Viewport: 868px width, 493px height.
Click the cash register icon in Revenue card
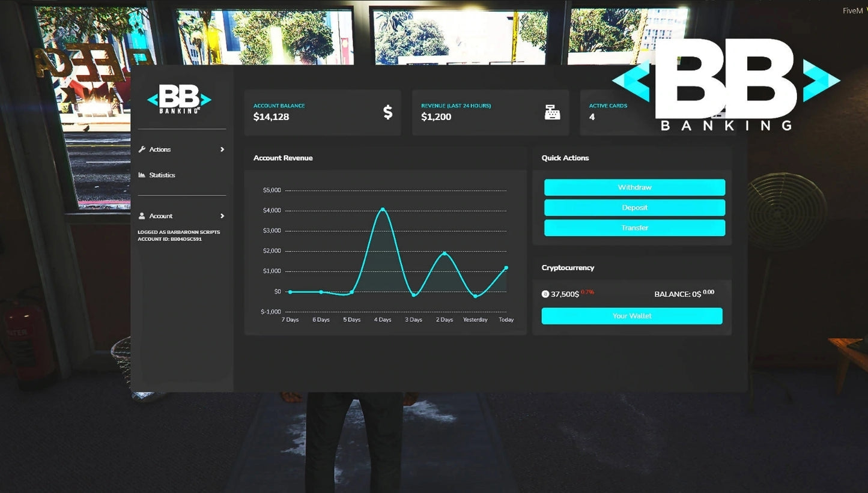[x=552, y=112]
